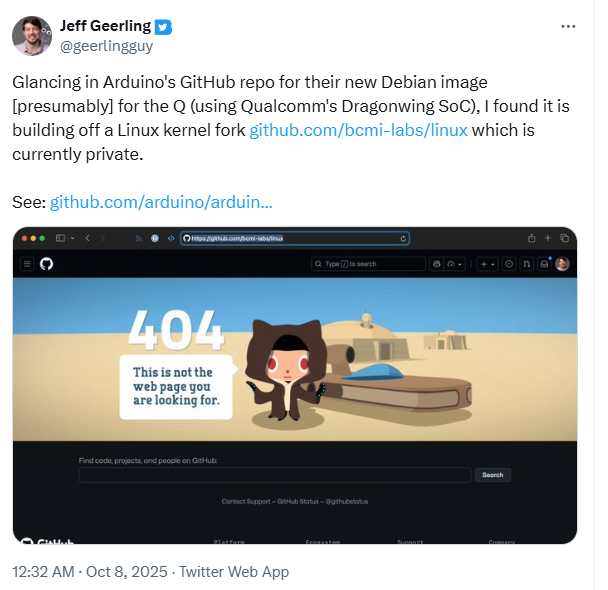Screen dimensions: 608x590
Task: Open GitHub hamburger navigation menu
Action: (x=27, y=264)
